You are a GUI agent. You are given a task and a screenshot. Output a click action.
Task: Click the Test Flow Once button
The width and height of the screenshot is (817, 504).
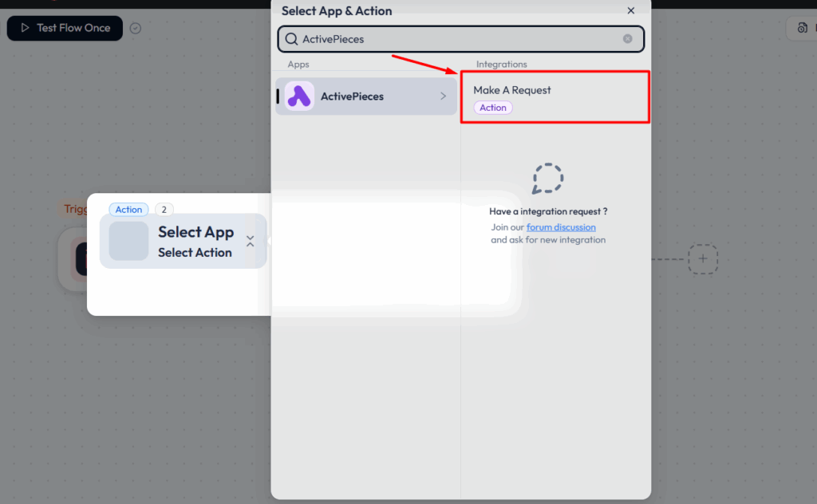coord(65,28)
